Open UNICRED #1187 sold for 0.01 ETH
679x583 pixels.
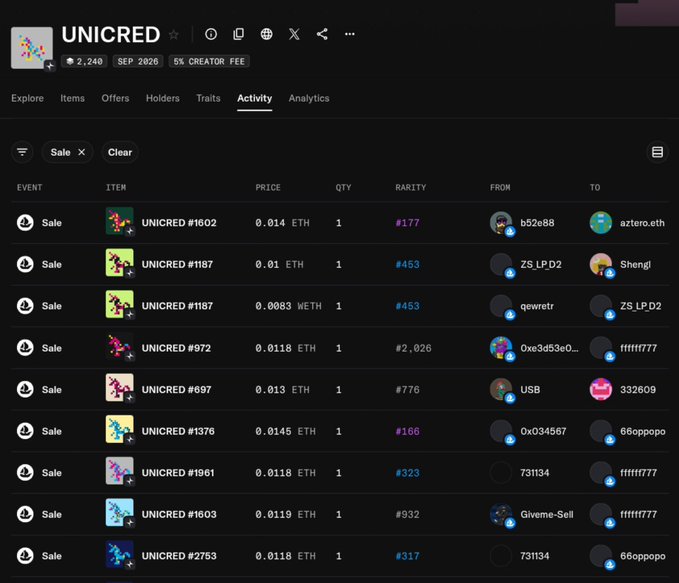177,264
